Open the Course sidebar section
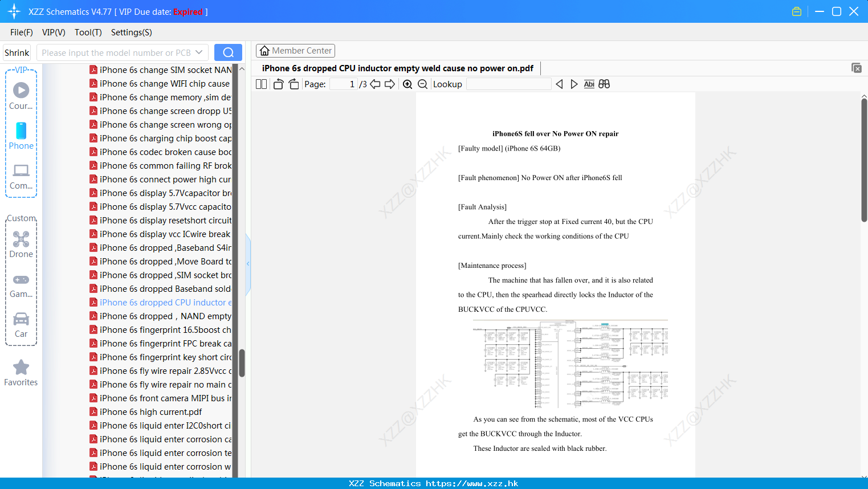Viewport: 868px width, 489px height. 21,96
